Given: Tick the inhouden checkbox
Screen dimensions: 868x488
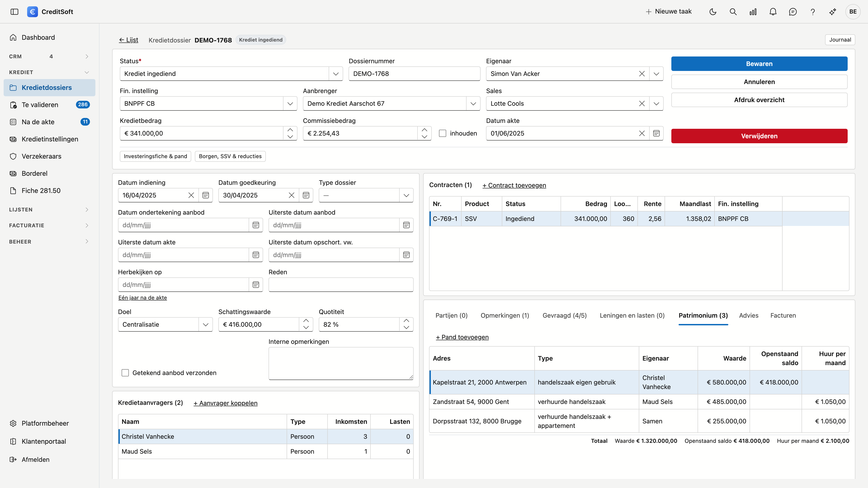Looking at the screenshot, I should coord(442,133).
